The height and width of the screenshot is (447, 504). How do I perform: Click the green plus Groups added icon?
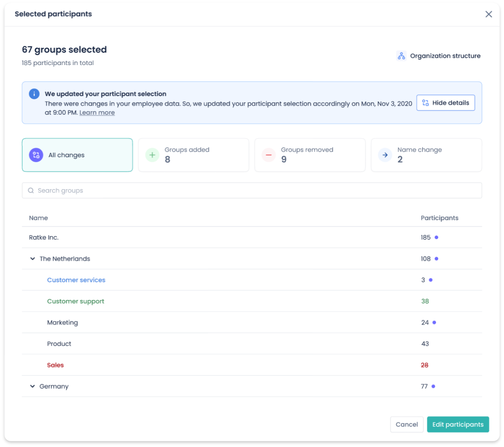(152, 155)
